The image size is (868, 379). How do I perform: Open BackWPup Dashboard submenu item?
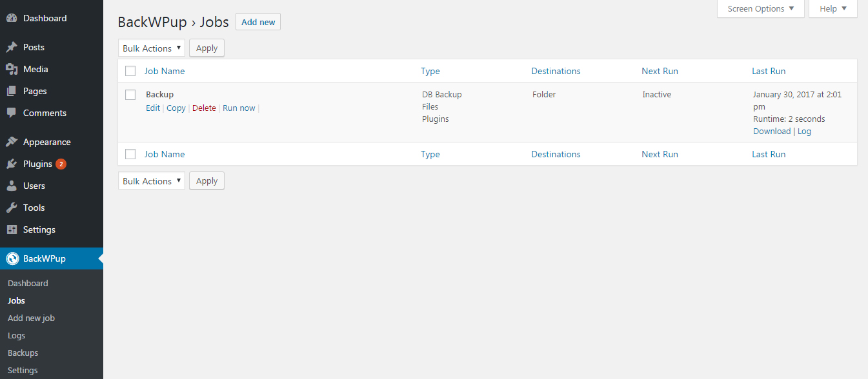coord(28,283)
